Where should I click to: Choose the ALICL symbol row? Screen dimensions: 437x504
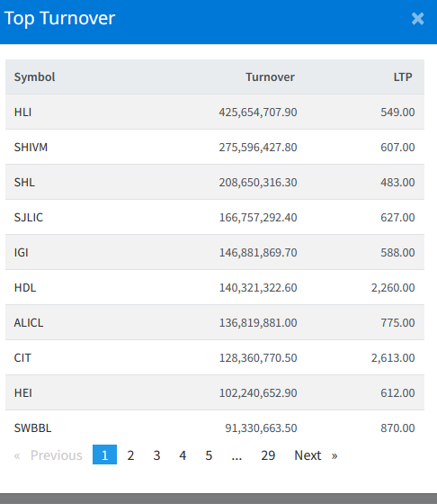tap(215, 322)
